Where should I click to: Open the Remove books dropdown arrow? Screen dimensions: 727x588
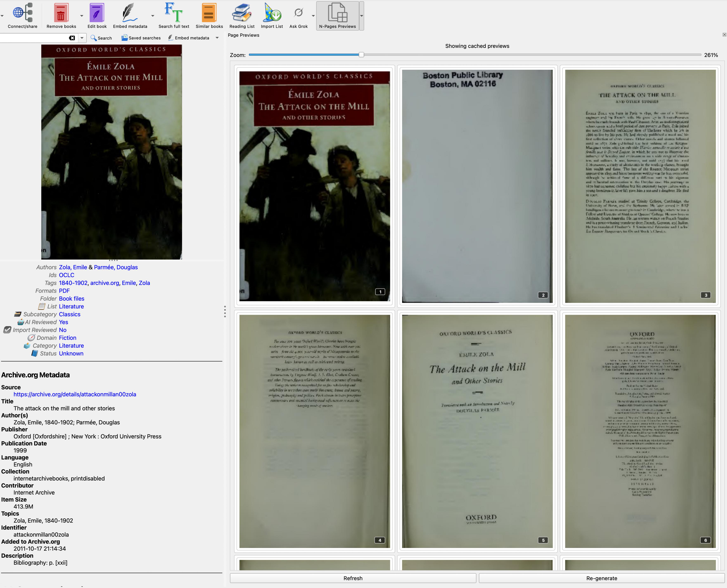click(x=82, y=15)
